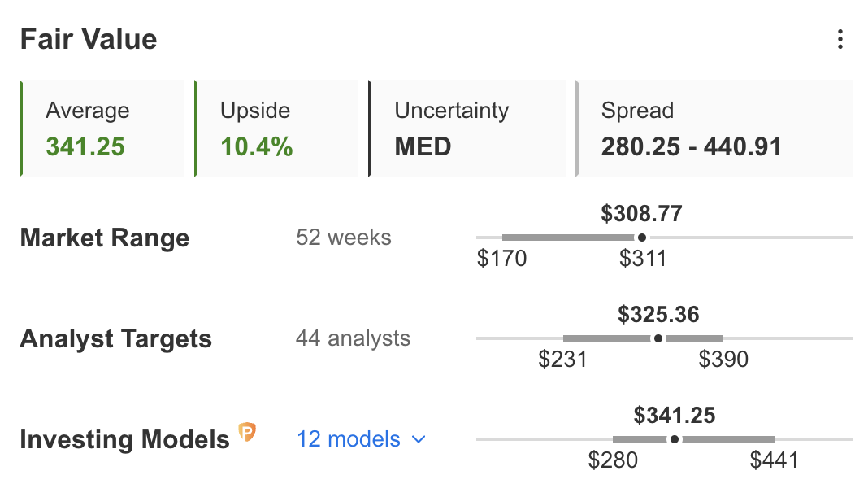Click the Investing Models label
Viewport: 868px width, 484px height.
(124, 440)
